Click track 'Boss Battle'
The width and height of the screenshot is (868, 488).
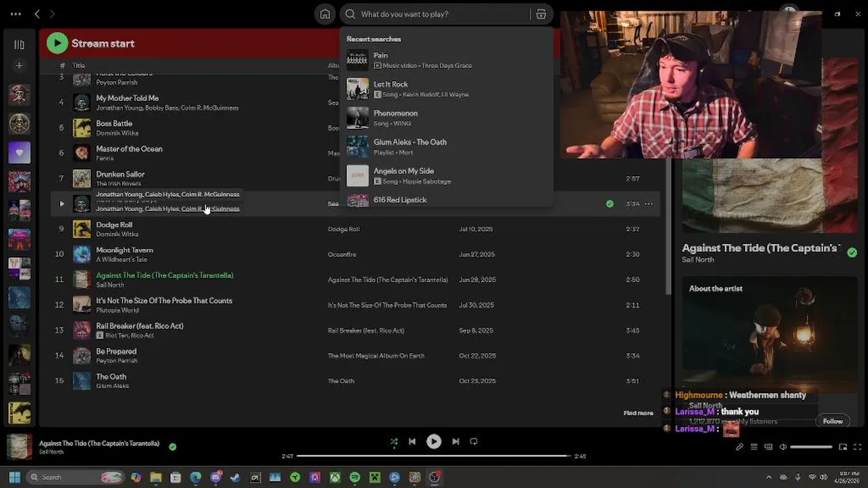point(114,123)
